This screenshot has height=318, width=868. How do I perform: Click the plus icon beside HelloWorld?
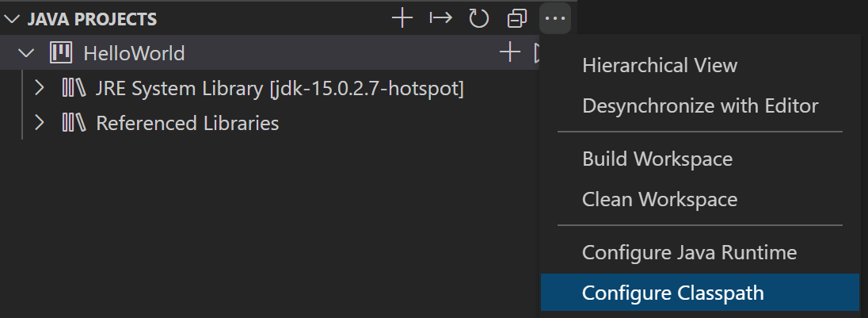point(510,53)
